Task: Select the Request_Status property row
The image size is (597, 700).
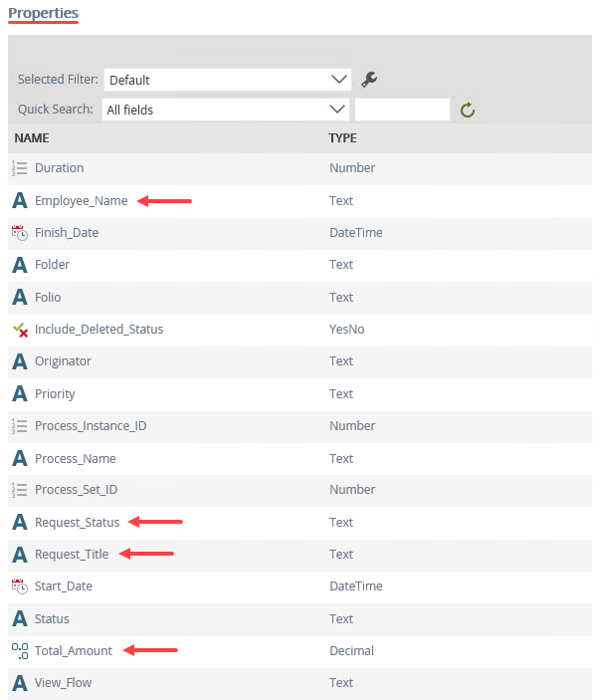Action: tap(77, 522)
